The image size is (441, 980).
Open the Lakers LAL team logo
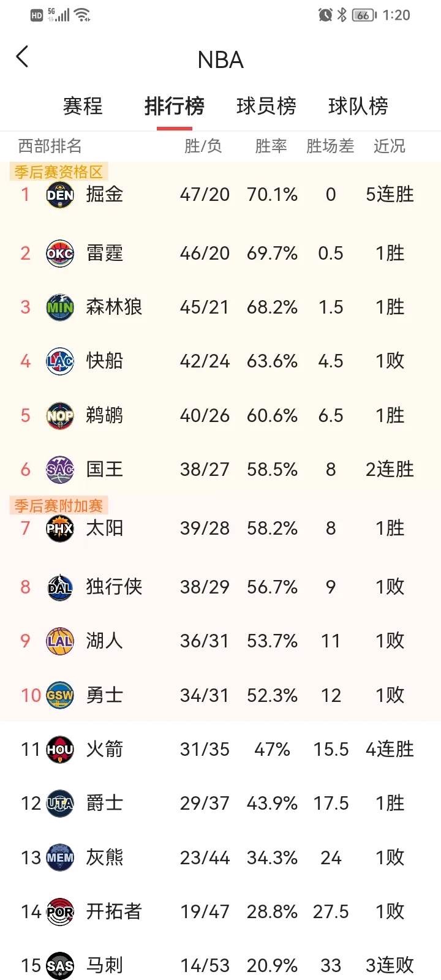[59, 641]
